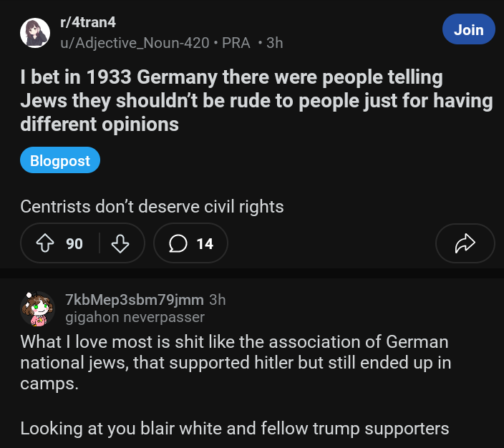The height and width of the screenshot is (448, 504).
Task: Click the r/4tran4 subreddit avatar
Action: tap(34, 33)
